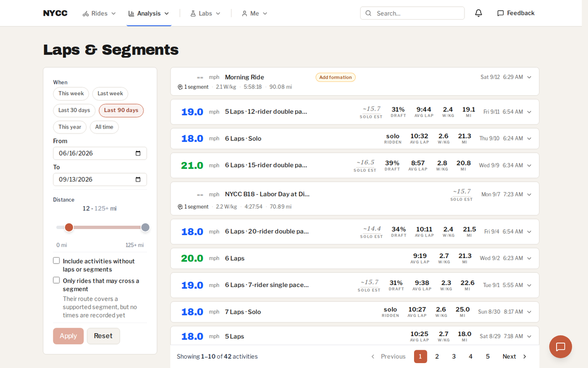Go to page 2
This screenshot has height=368, width=588.
pos(437,357)
